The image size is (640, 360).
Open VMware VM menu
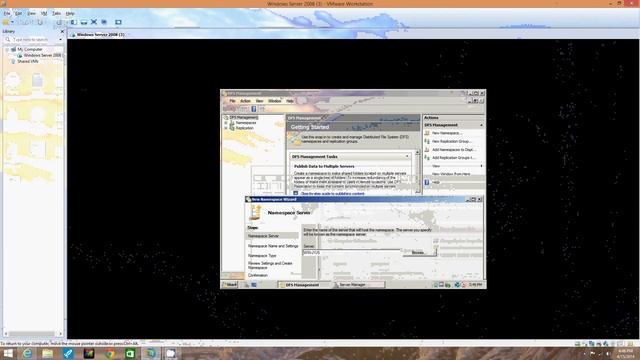click(x=44, y=13)
